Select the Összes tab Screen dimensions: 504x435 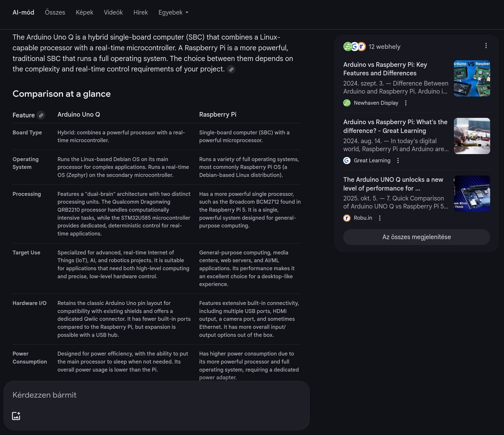(55, 13)
